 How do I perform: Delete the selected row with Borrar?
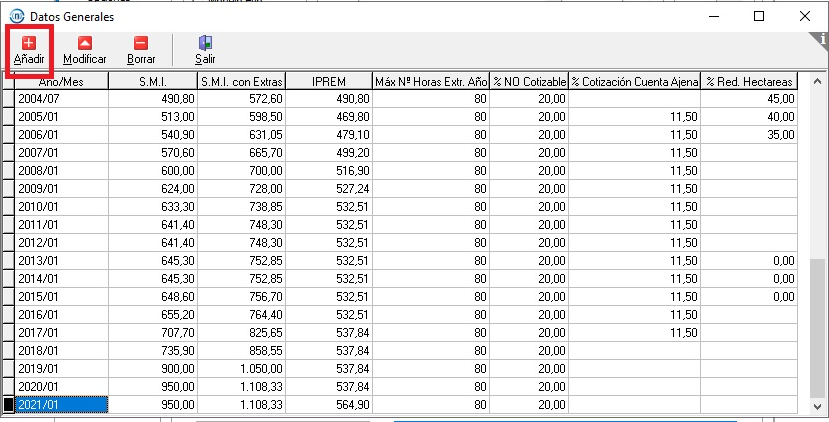pyautogui.click(x=141, y=50)
